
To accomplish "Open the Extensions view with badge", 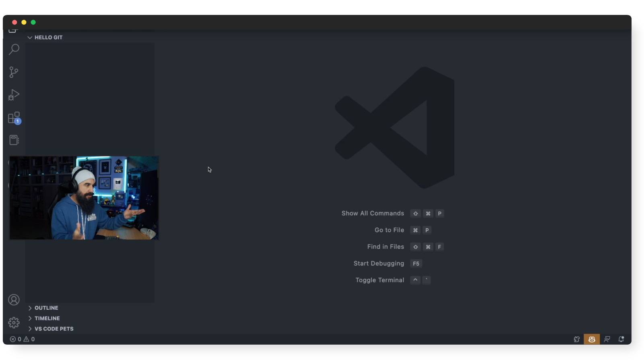I will click(x=14, y=118).
